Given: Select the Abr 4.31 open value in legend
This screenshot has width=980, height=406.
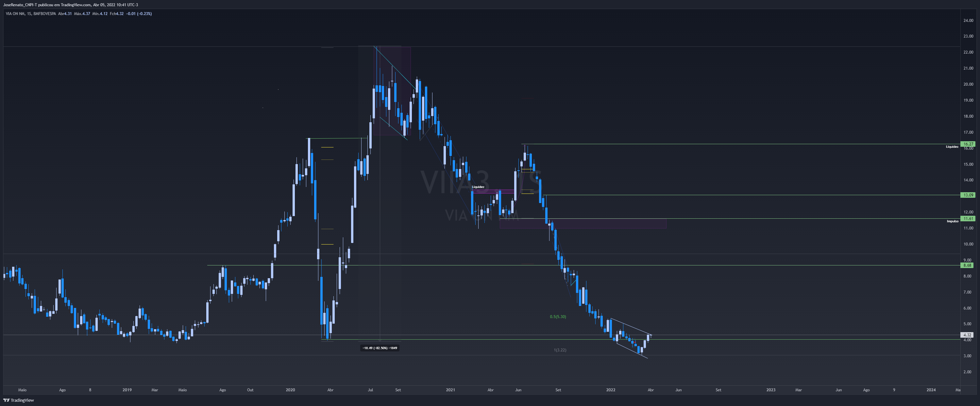Looking at the screenshot, I should tap(65, 14).
